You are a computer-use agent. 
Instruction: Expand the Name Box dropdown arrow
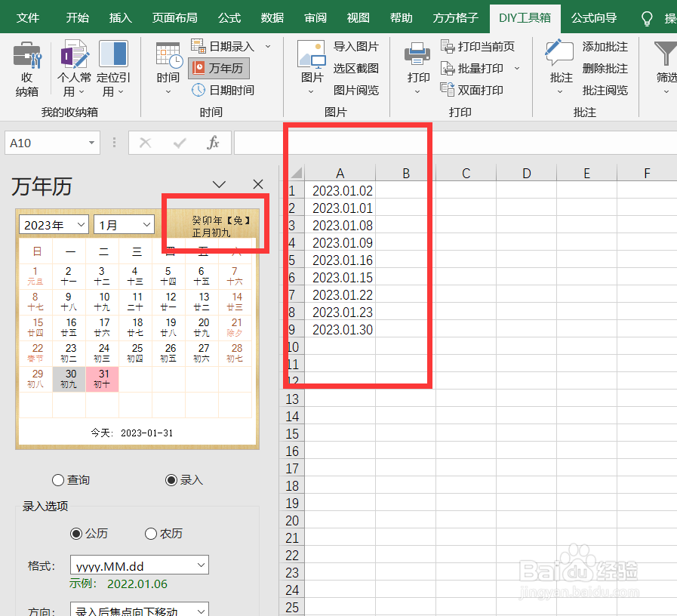point(91,143)
